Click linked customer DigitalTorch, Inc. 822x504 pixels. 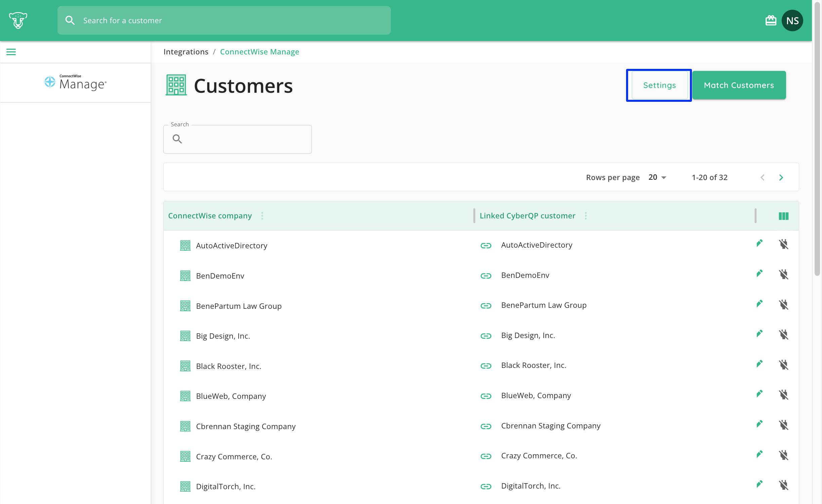coord(531,486)
